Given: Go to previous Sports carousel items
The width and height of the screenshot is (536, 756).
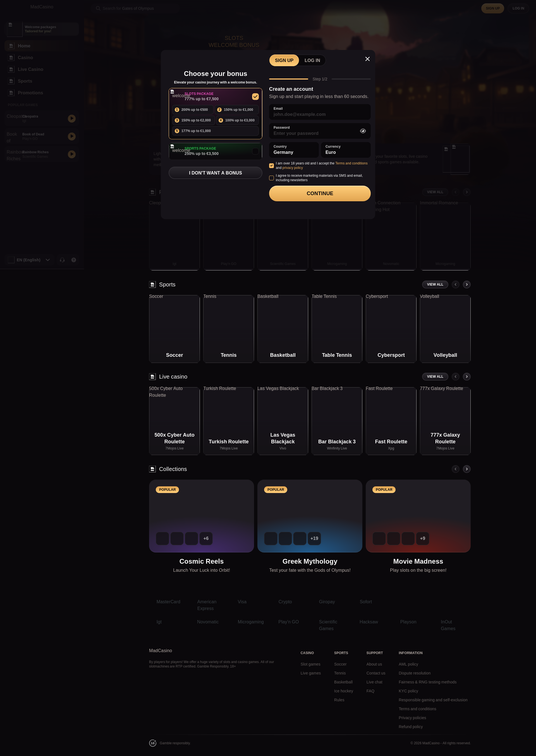Looking at the screenshot, I should (x=456, y=284).
